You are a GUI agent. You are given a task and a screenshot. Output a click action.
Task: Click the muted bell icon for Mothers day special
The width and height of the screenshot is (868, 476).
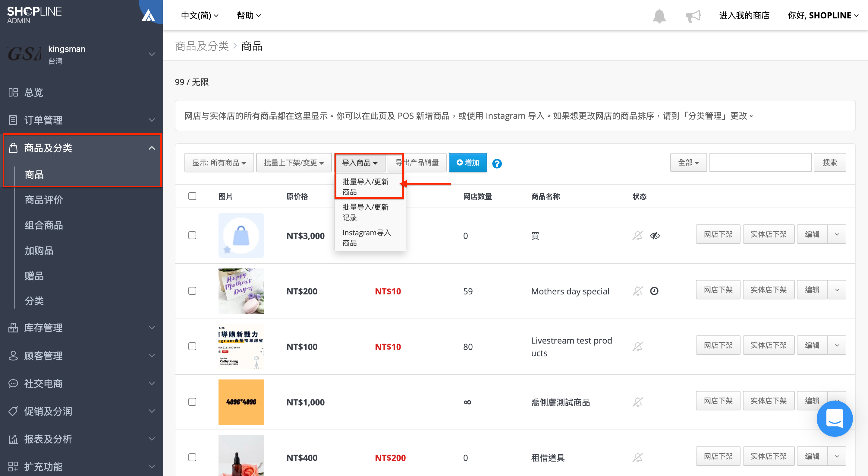637,291
